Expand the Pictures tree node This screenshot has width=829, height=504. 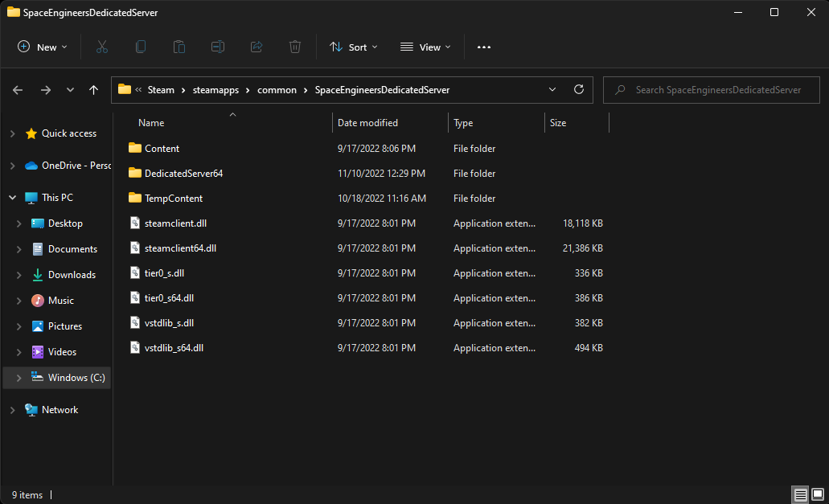19,326
